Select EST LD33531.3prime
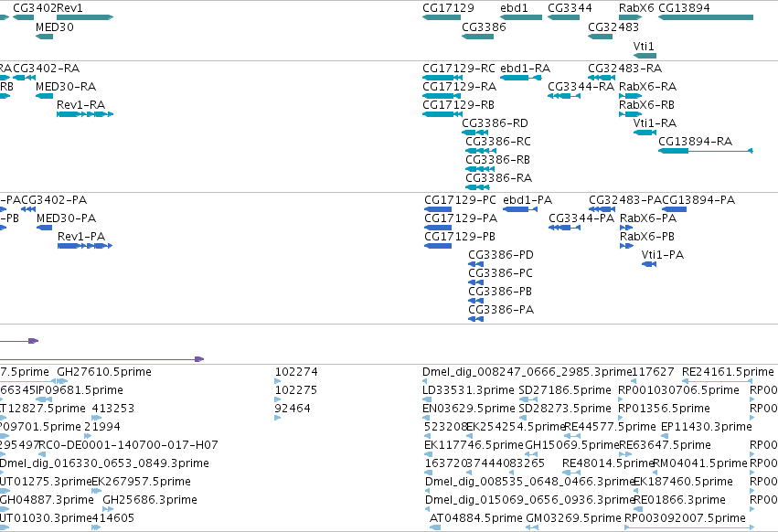This screenshot has height=532, width=778. pyautogui.click(x=468, y=390)
